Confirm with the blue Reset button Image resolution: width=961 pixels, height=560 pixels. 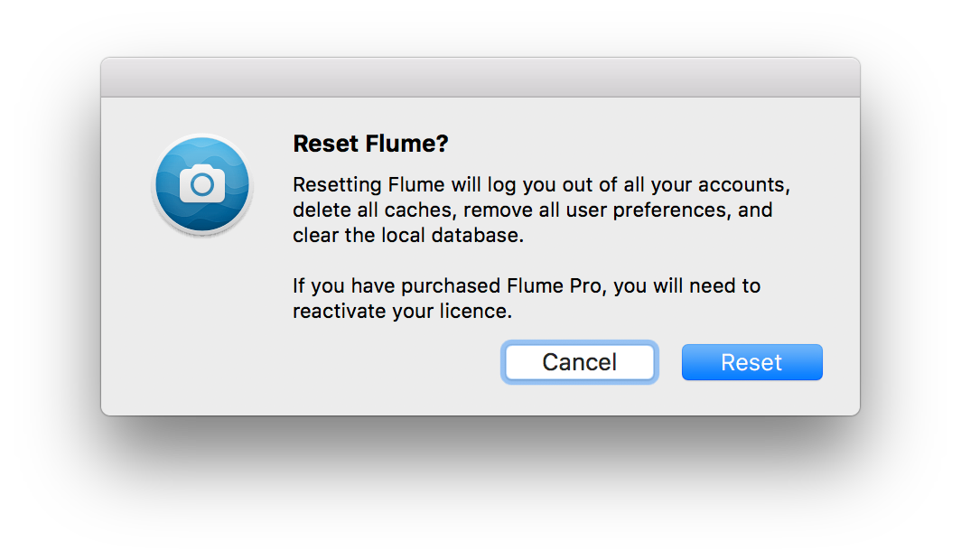[x=752, y=362]
